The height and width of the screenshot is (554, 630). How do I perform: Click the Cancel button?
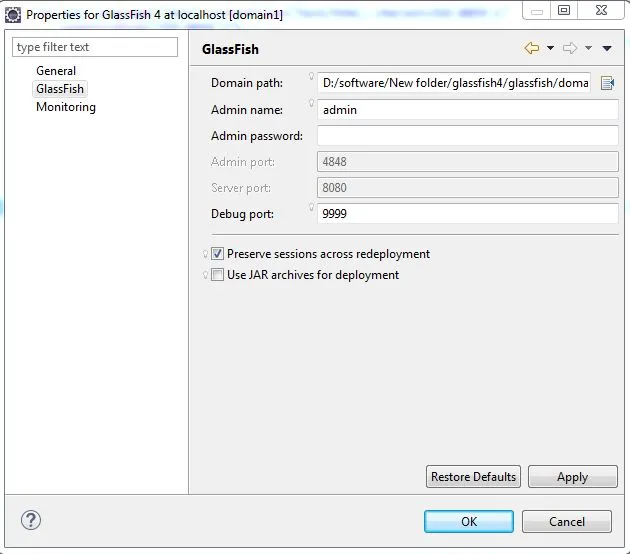click(567, 521)
